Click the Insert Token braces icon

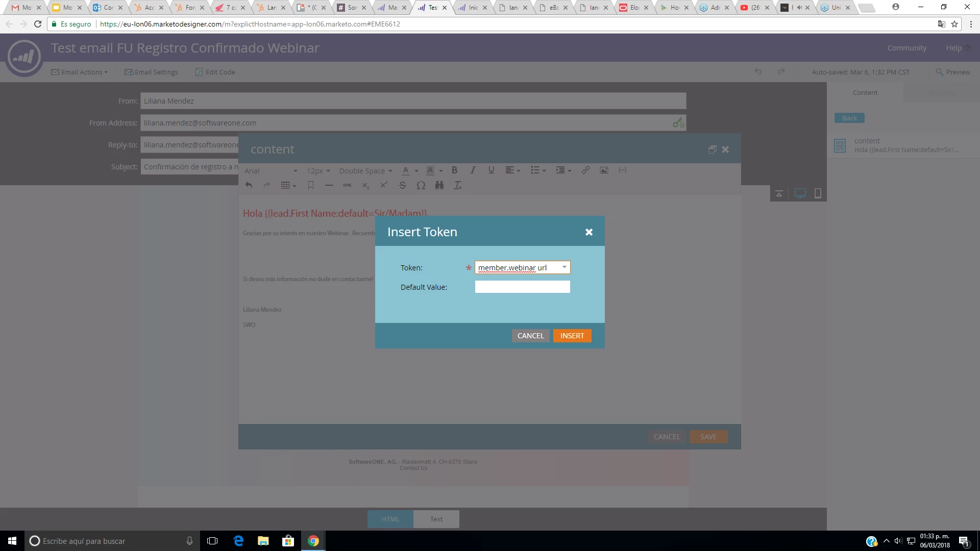tap(622, 170)
